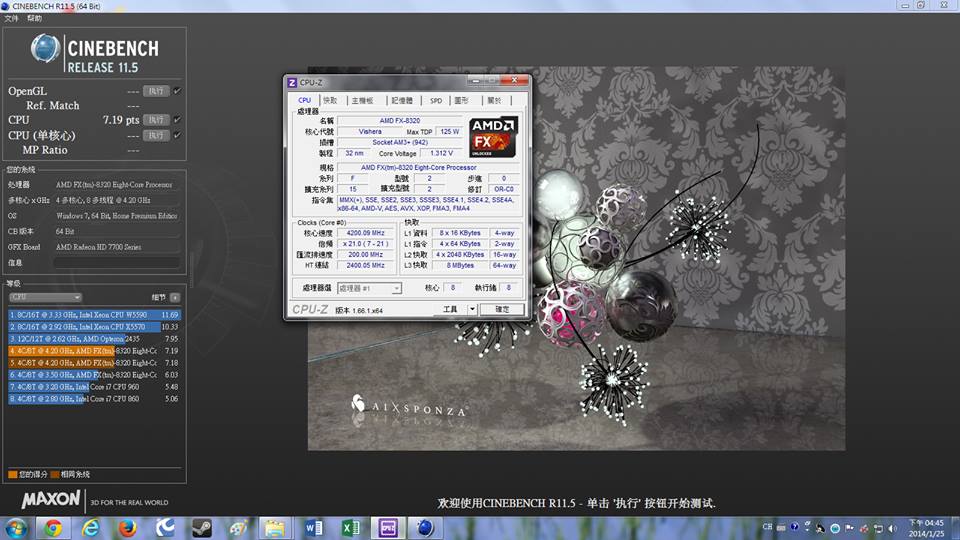The image size is (960, 540).
Task: Open Microsoft Excel from the taskbar
Action: coord(350,528)
